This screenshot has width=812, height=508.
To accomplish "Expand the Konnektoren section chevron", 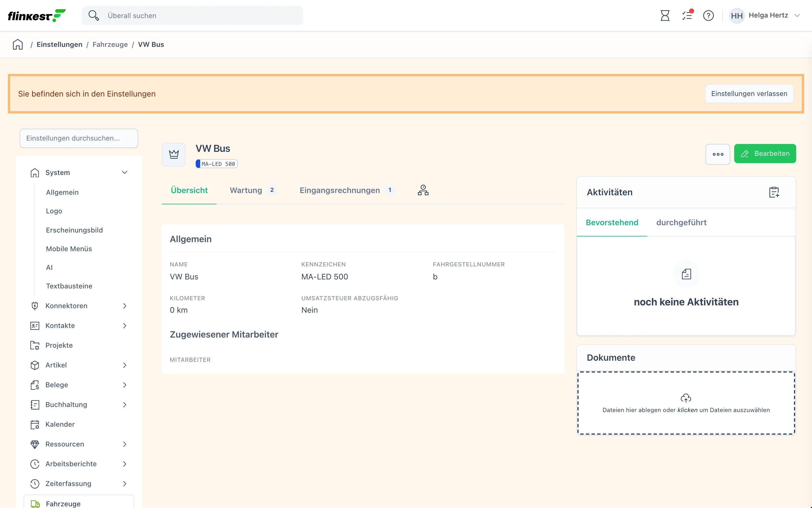I will 125,306.
